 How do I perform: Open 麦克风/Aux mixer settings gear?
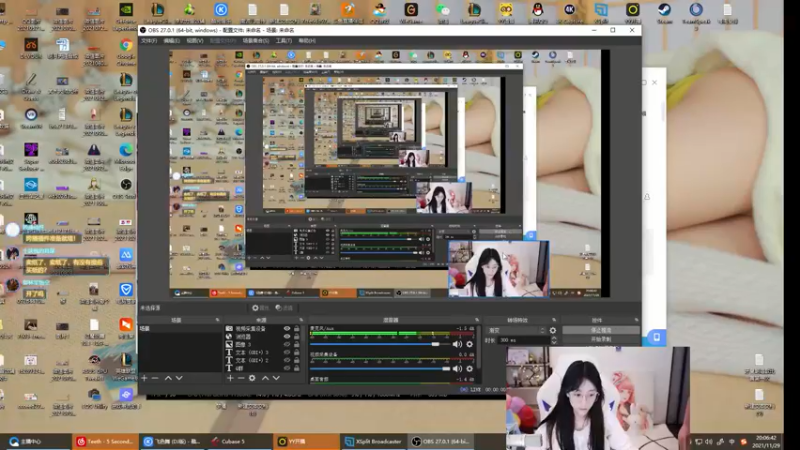[x=469, y=344]
